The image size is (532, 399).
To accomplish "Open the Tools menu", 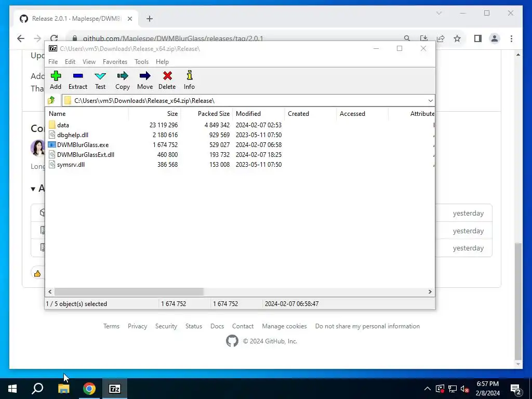I will pyautogui.click(x=141, y=62).
